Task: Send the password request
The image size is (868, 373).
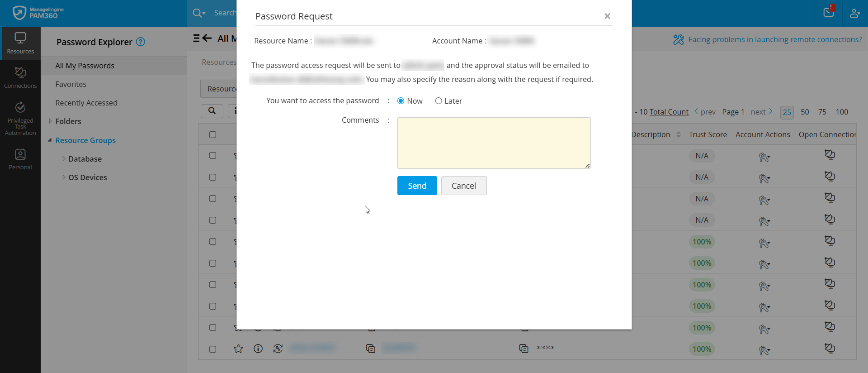Action: coord(416,186)
